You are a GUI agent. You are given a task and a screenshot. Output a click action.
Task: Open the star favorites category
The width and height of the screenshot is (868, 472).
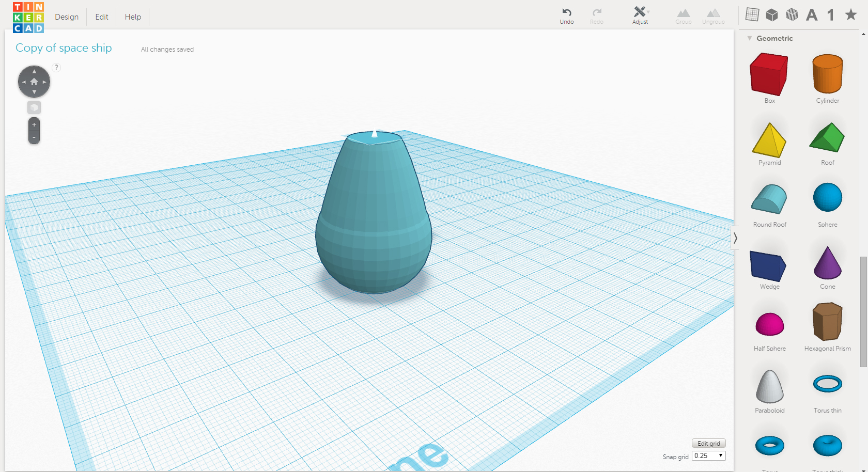pos(851,14)
